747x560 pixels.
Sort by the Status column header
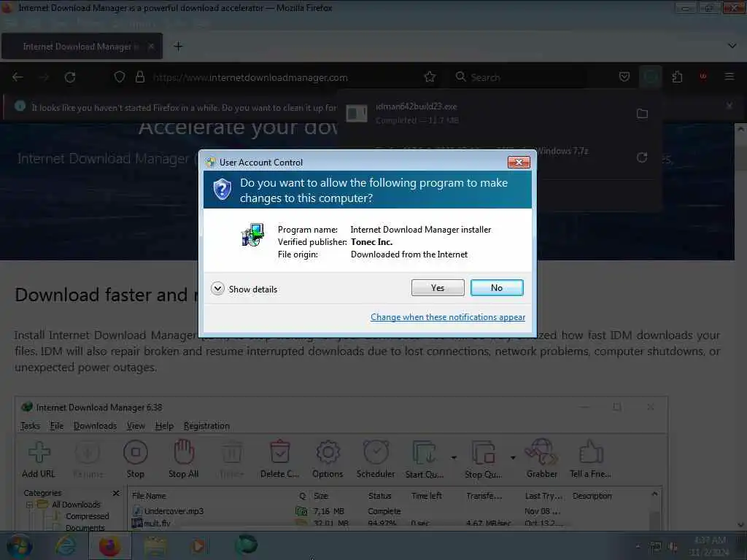pyautogui.click(x=379, y=496)
